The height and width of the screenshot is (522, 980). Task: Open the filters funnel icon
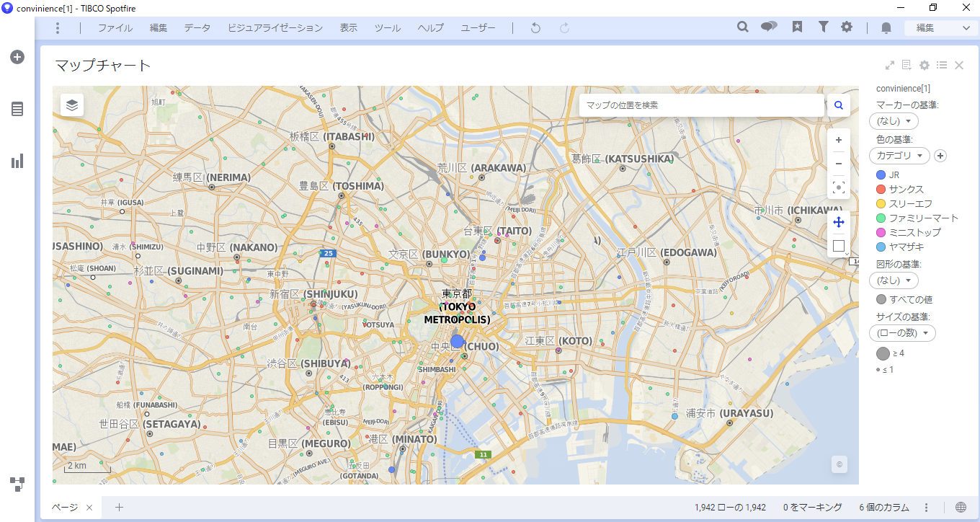(823, 27)
